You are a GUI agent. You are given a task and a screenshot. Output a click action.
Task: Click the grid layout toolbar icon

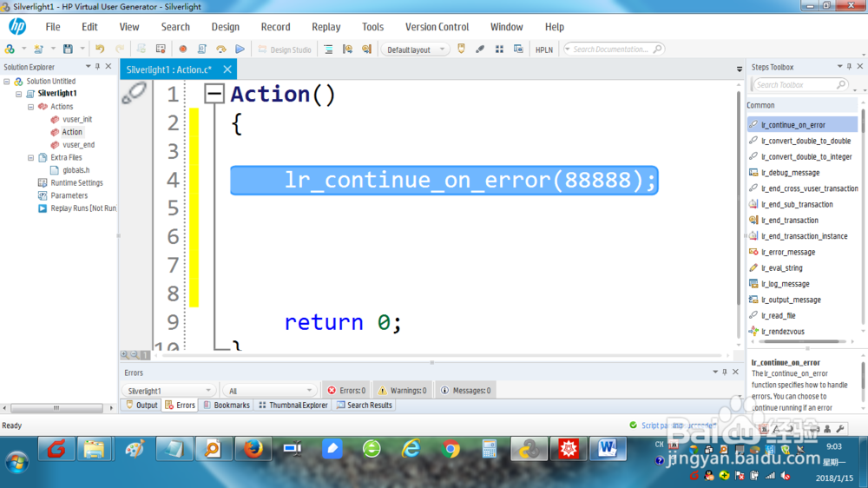(499, 49)
